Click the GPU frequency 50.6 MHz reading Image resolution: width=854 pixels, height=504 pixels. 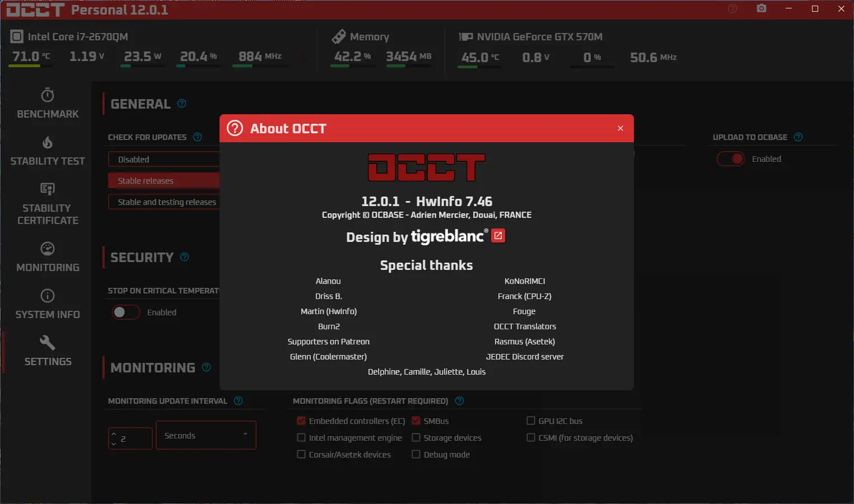coord(653,58)
